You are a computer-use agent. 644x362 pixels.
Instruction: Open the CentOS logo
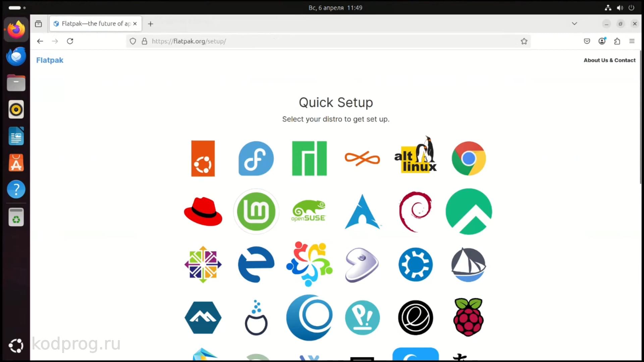[203, 264]
